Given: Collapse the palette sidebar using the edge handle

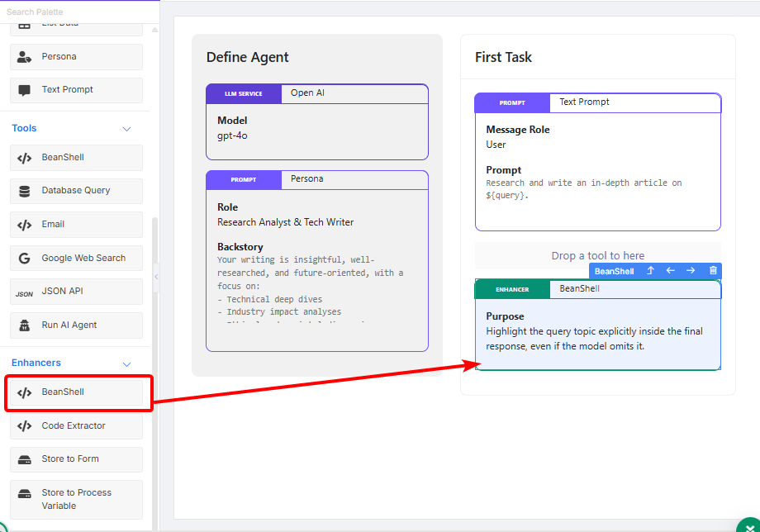Looking at the screenshot, I should click(156, 276).
